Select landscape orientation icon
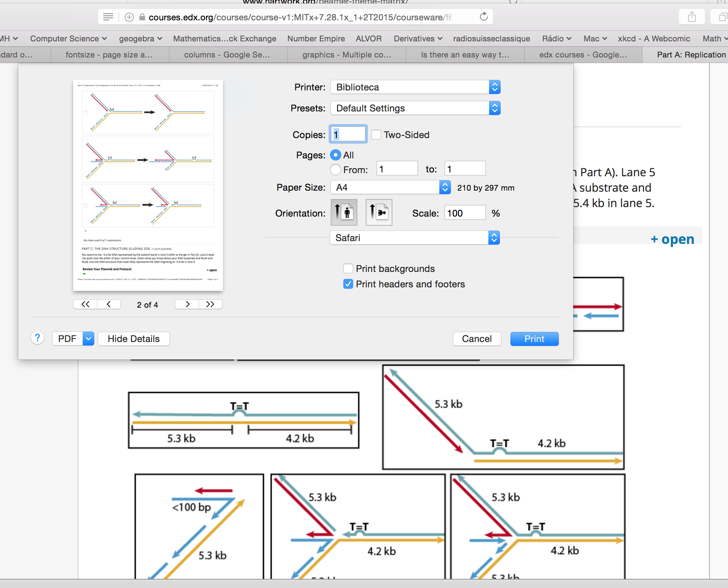 (379, 212)
